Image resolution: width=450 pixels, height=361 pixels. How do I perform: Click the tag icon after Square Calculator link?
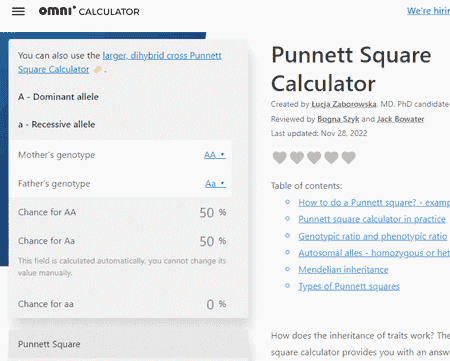[x=97, y=70]
